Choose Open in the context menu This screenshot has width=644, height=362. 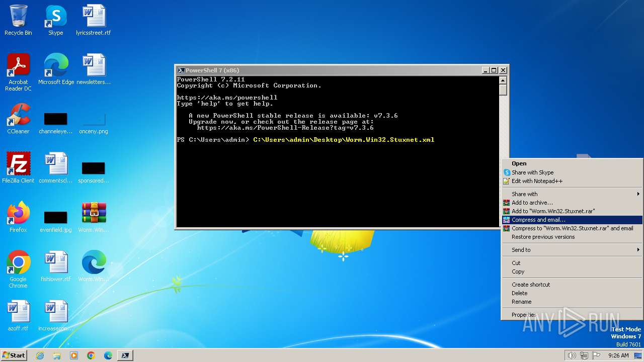tap(572, 163)
